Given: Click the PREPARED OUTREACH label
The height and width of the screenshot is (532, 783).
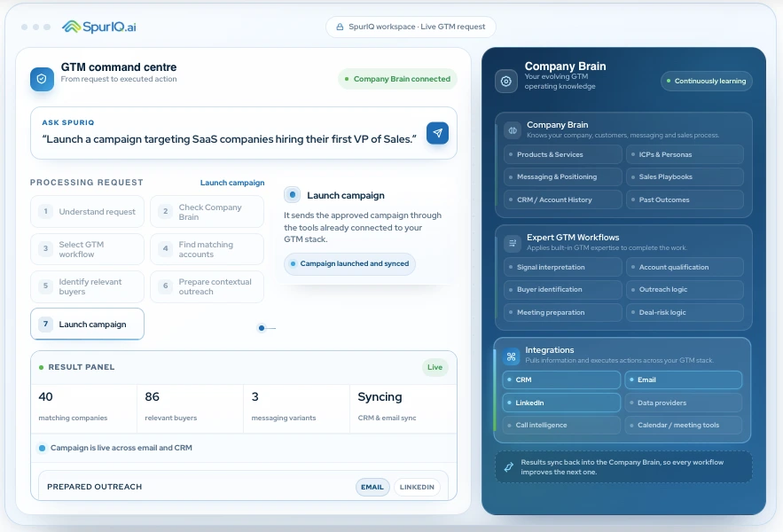Looking at the screenshot, I should pyautogui.click(x=94, y=487).
